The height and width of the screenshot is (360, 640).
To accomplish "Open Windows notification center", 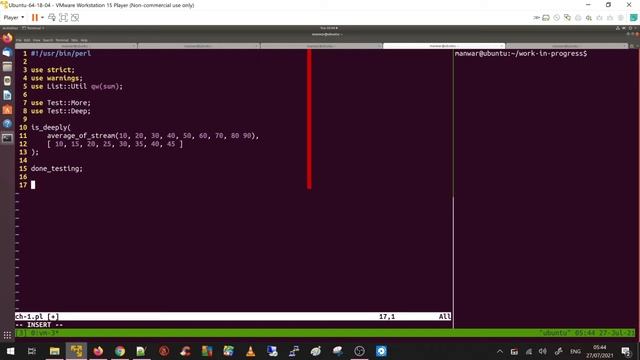I will click(626, 351).
